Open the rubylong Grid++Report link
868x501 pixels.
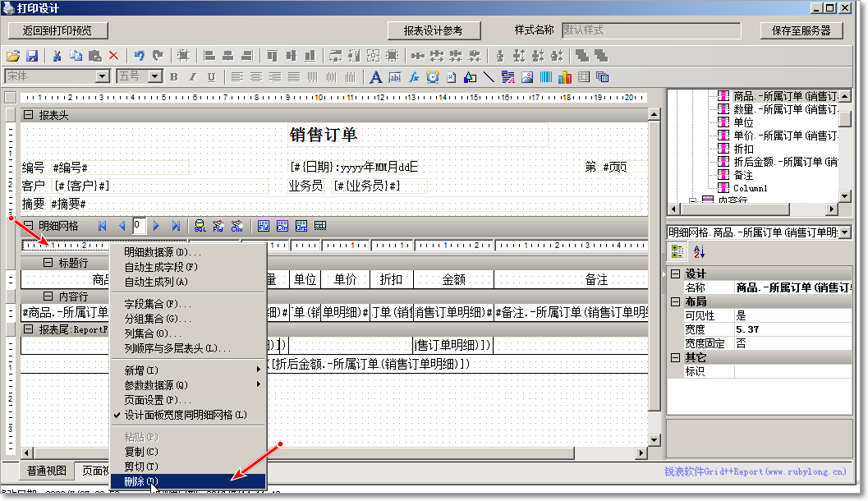pos(755,471)
